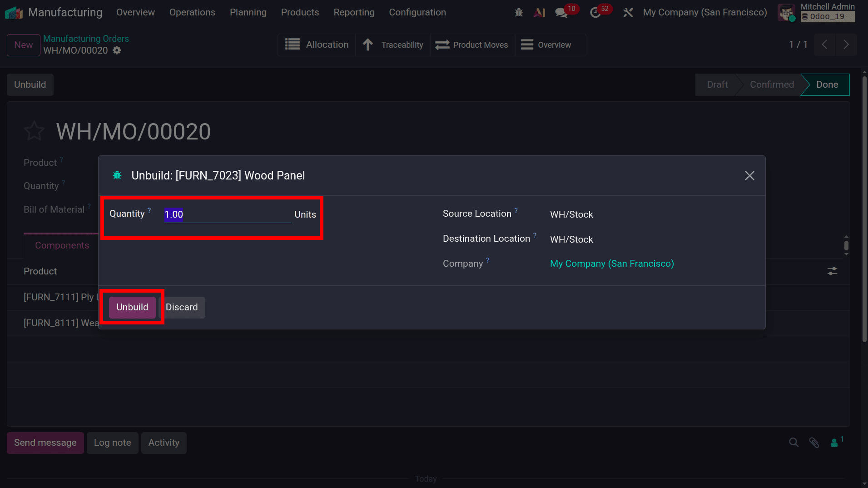
Task: Schedule Activity button
Action: click(164, 443)
